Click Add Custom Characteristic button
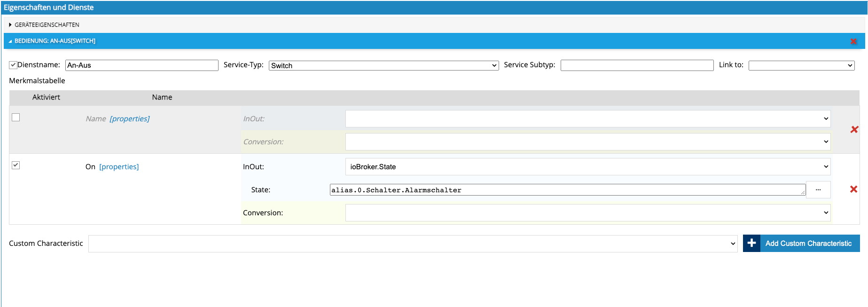 point(808,244)
